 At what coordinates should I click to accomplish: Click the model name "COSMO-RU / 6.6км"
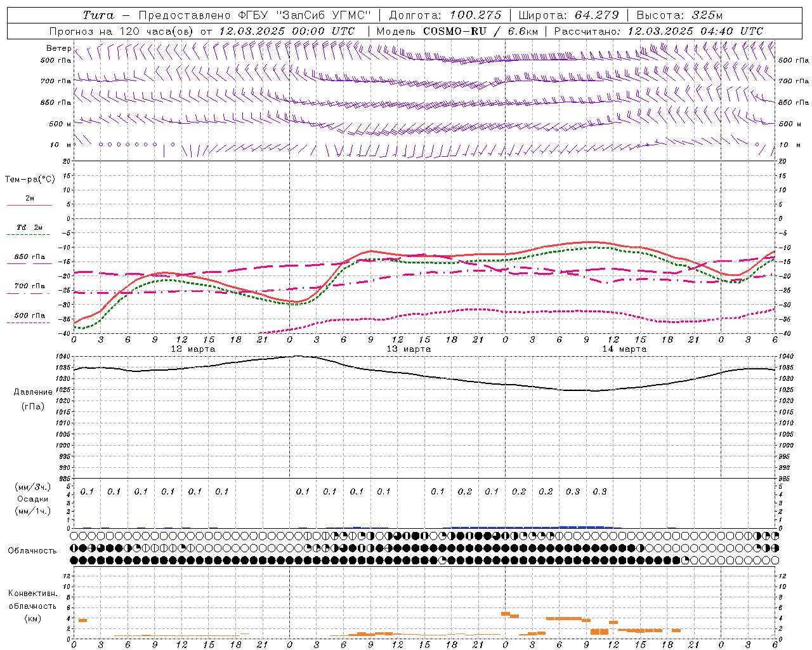click(480, 31)
